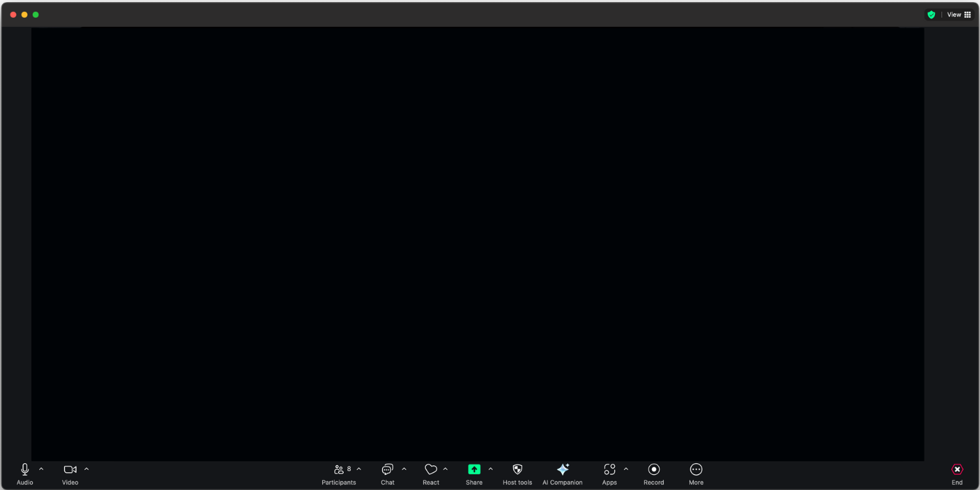Open the React heart icon
Viewport: 980px width, 490px height.
pos(431,469)
